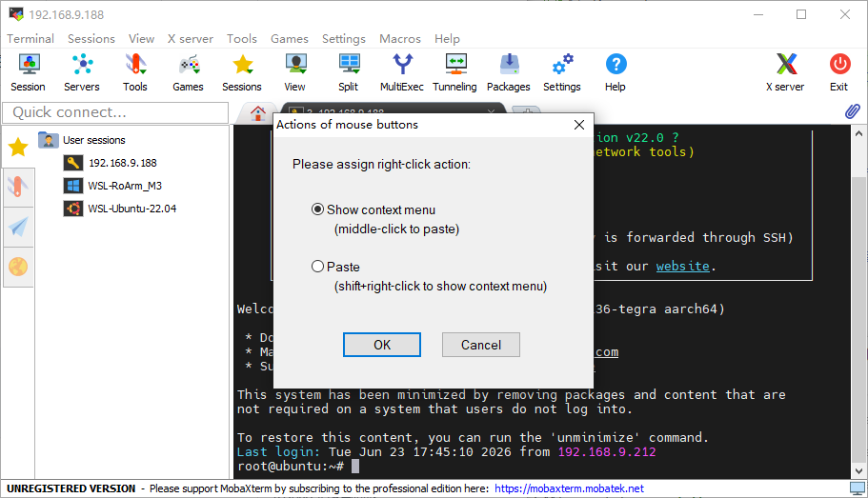The height and width of the screenshot is (498, 868).
Task: Open the mobaxterm.mobatek.net link
Action: click(569, 488)
